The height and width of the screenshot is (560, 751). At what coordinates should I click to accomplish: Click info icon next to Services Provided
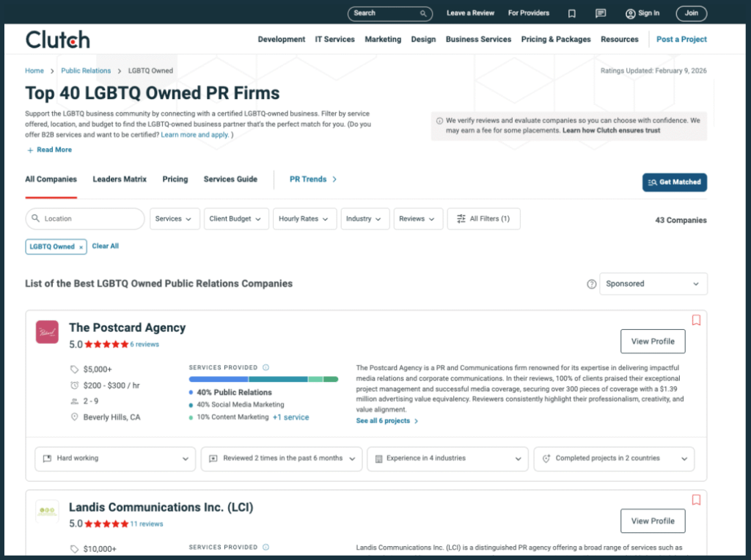(x=266, y=367)
